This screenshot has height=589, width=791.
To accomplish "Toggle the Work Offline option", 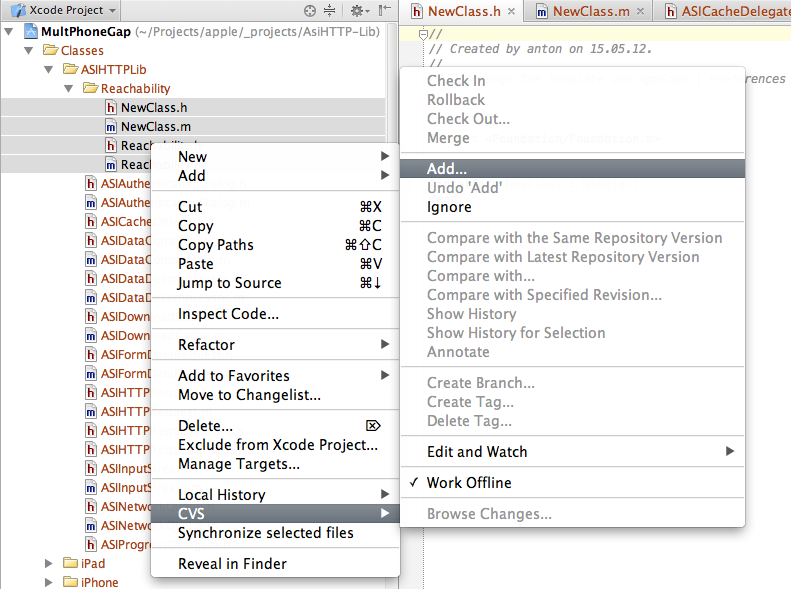I will [468, 483].
